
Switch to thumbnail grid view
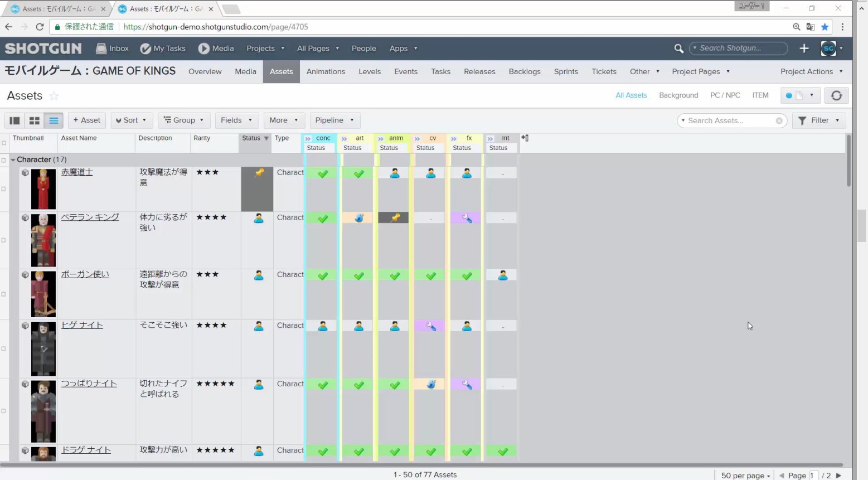point(34,120)
